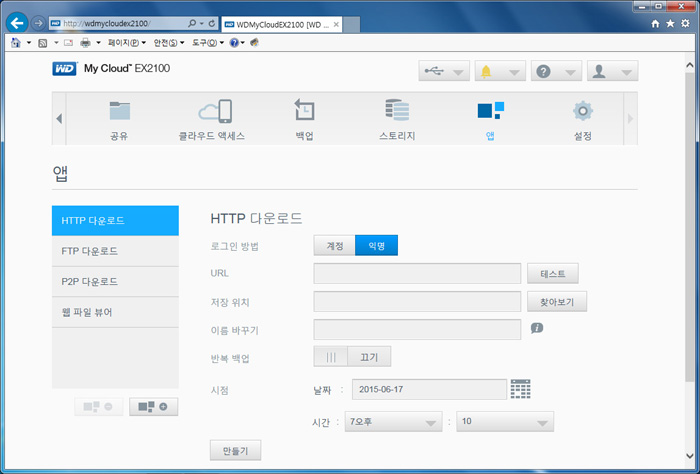
Task: Open the 클라우드 액세스 section
Action: pyautogui.click(x=212, y=120)
